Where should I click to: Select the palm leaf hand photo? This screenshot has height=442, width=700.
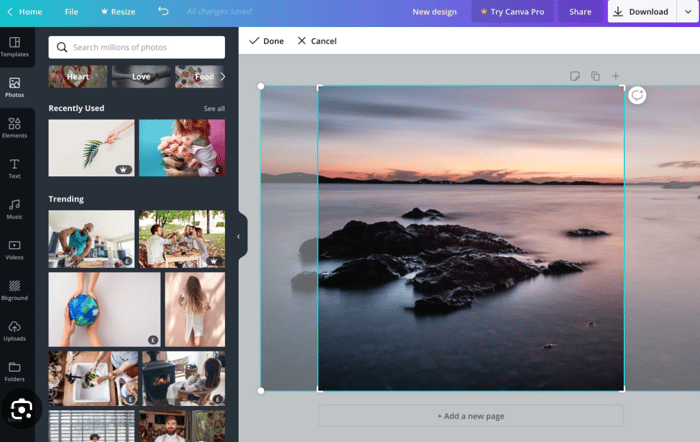[x=92, y=148]
